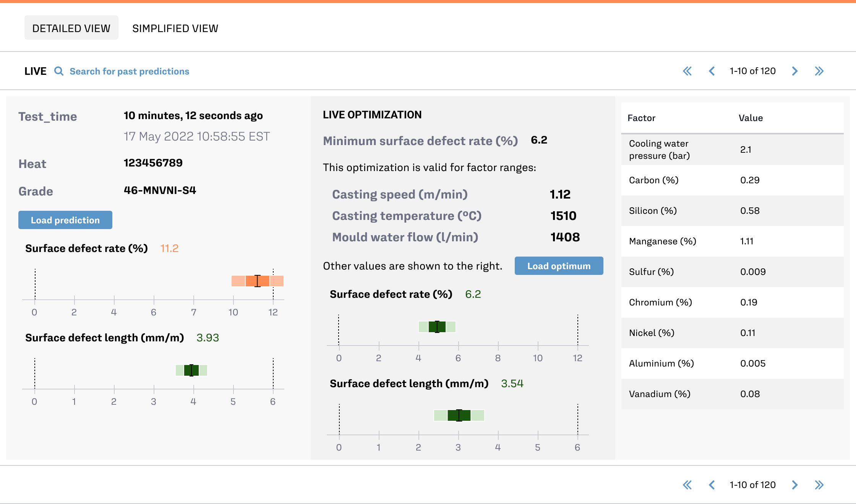Select the Vanadium (%) table row
856x504 pixels.
point(732,394)
